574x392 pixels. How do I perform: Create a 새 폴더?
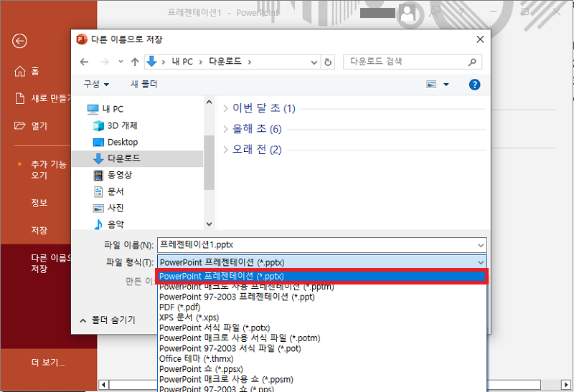click(144, 84)
